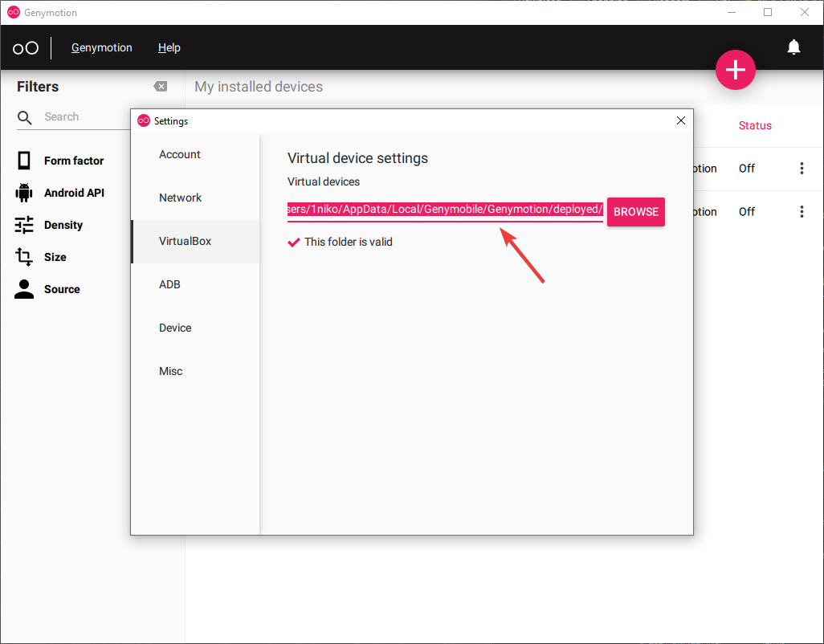Click the Size crop icon
The width and height of the screenshot is (824, 644).
tap(25, 257)
